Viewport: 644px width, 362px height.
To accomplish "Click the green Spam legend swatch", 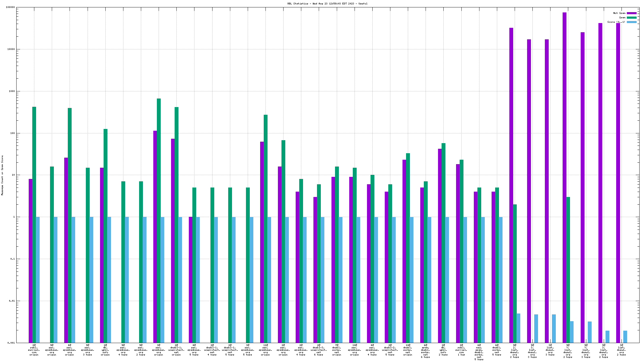I will [632, 18].
